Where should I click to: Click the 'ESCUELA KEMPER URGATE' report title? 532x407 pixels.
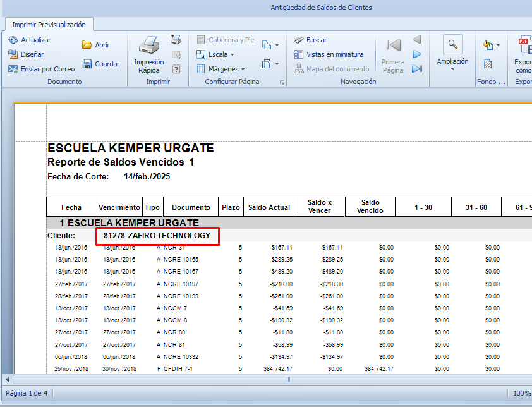(x=131, y=148)
